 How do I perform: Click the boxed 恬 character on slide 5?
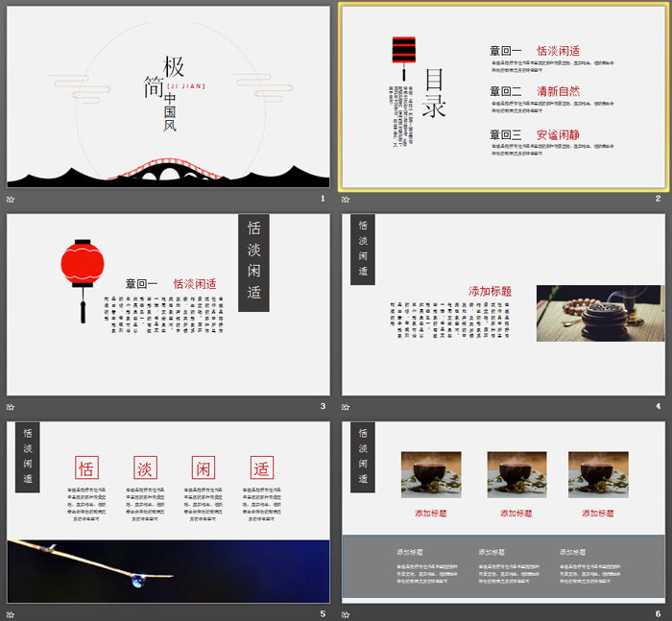tap(86, 468)
